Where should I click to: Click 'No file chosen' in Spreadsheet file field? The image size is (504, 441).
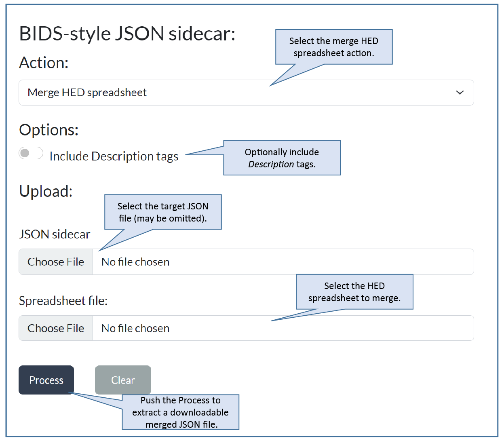point(135,328)
